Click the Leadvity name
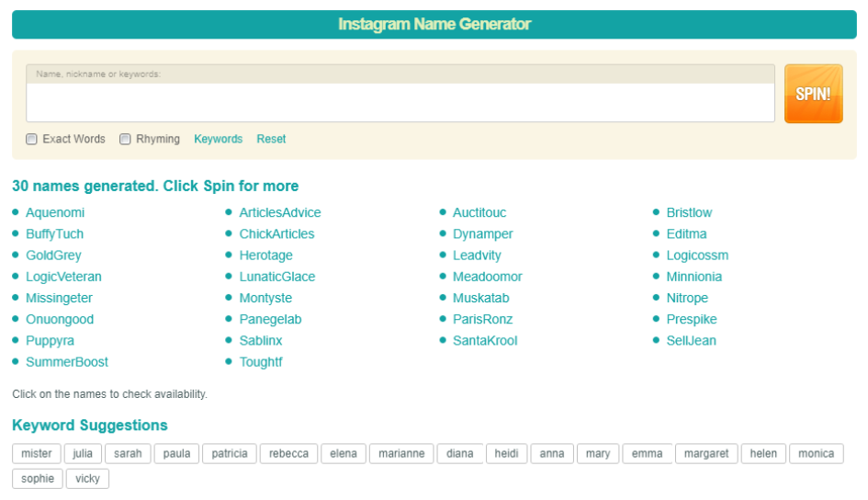 point(477,256)
